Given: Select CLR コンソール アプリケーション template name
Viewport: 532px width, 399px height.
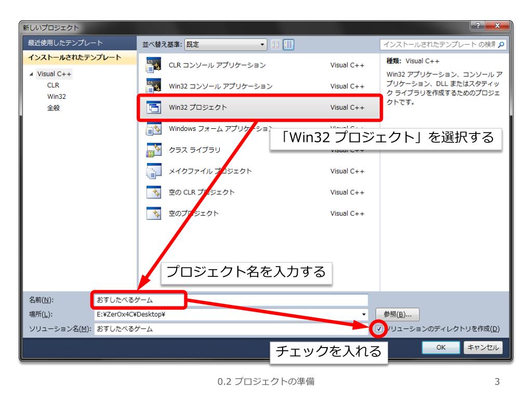Looking at the screenshot, I should (x=217, y=65).
